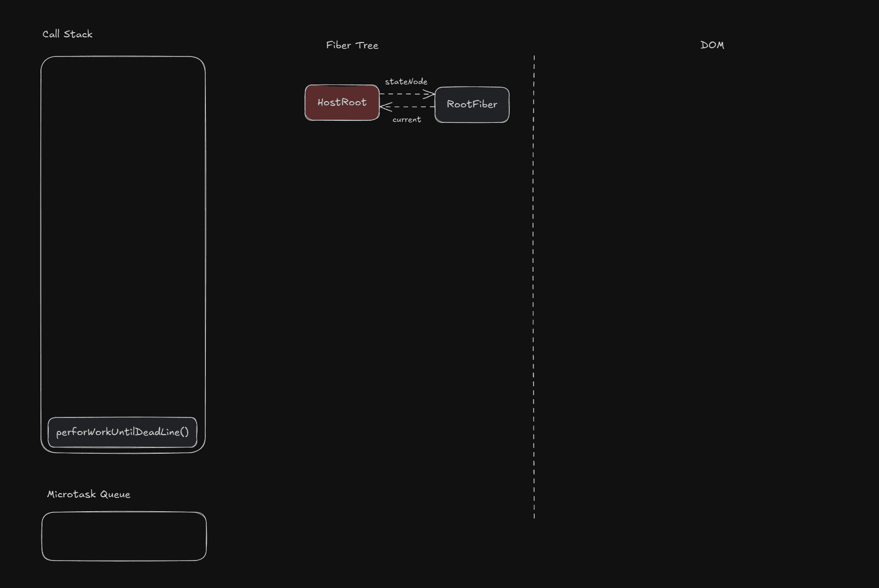
Task: Click the "Microtask Queue" label
Action: point(89,494)
